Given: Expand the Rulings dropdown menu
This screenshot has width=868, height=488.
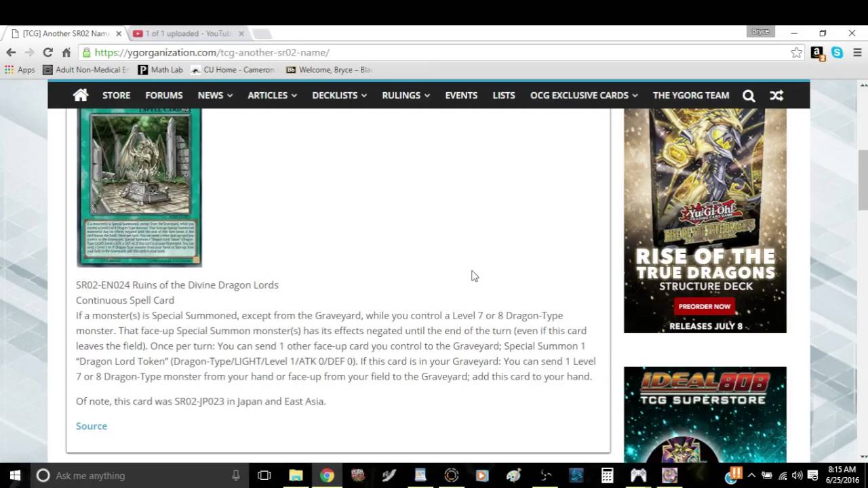Looking at the screenshot, I should pos(406,96).
